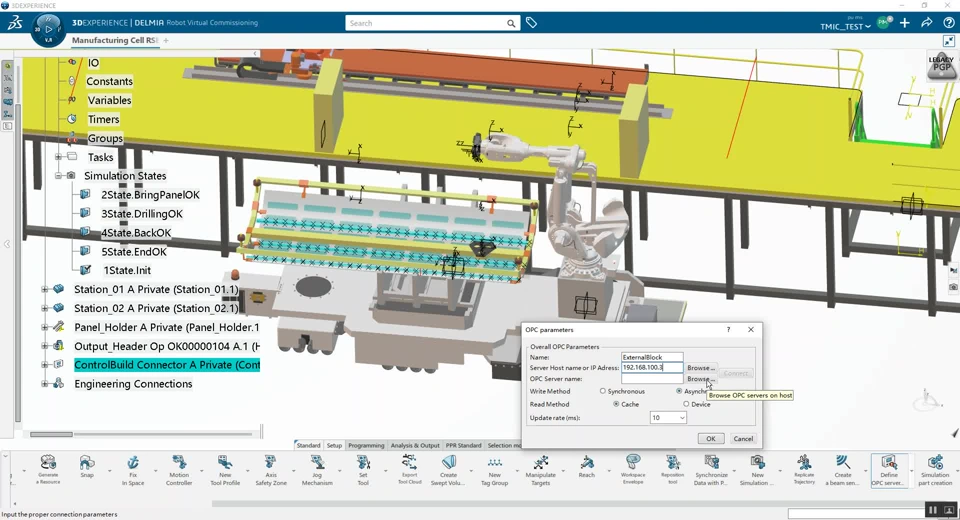Click OK in OPC parameters dialog
960x520 pixels.
(x=711, y=439)
